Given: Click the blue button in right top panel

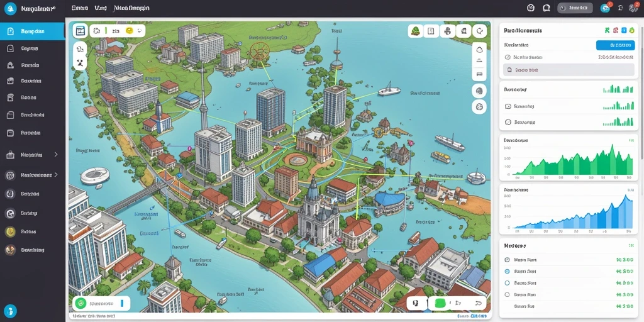Looking at the screenshot, I should pyautogui.click(x=615, y=45).
